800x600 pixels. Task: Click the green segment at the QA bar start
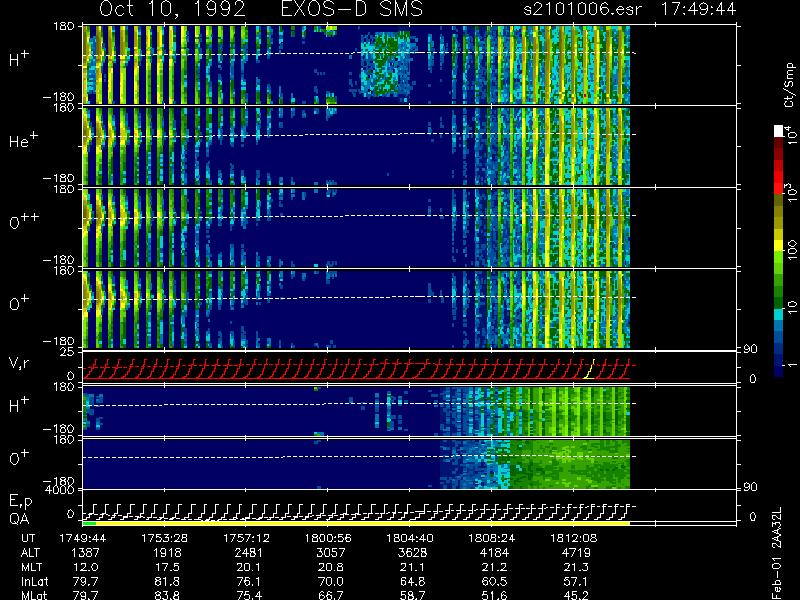[89, 523]
